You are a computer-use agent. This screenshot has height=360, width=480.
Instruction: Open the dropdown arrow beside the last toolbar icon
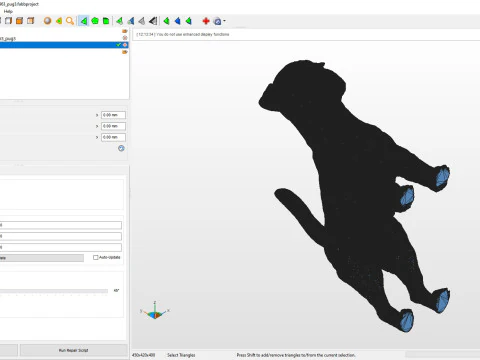pyautogui.click(x=225, y=21)
